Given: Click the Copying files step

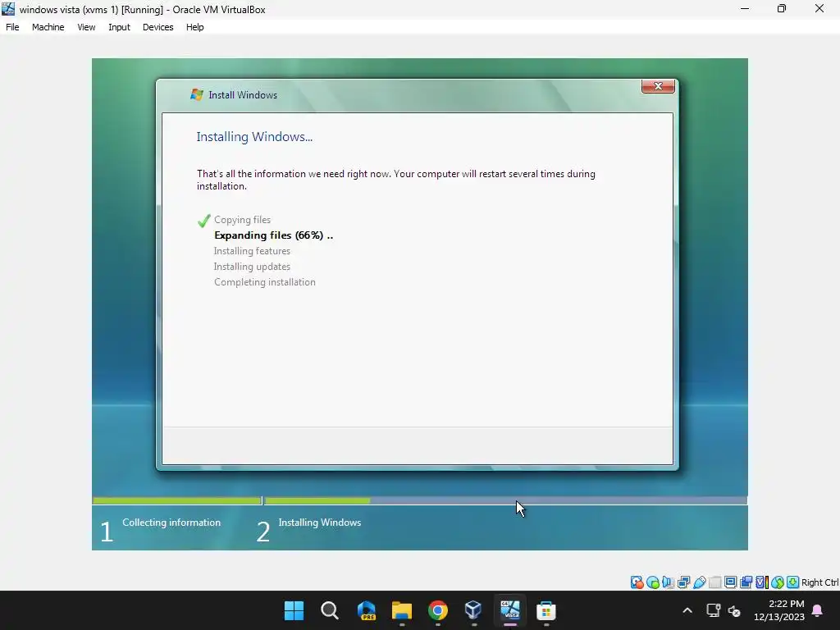Looking at the screenshot, I should tap(242, 220).
